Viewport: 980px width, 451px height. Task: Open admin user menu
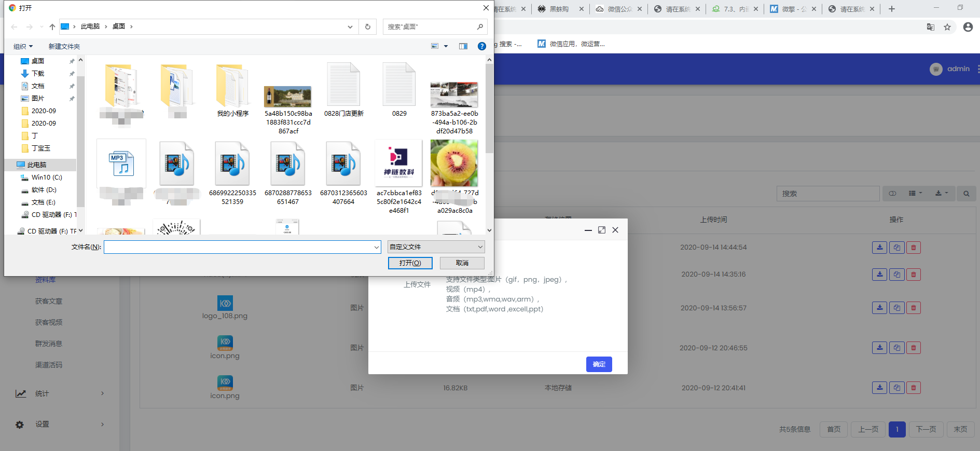click(950, 69)
